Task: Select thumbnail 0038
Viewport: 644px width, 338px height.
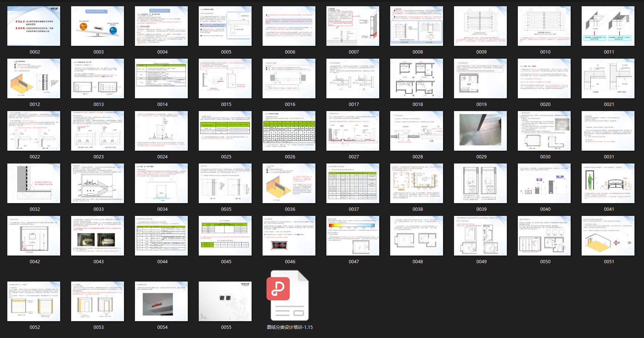Action: pyautogui.click(x=417, y=183)
